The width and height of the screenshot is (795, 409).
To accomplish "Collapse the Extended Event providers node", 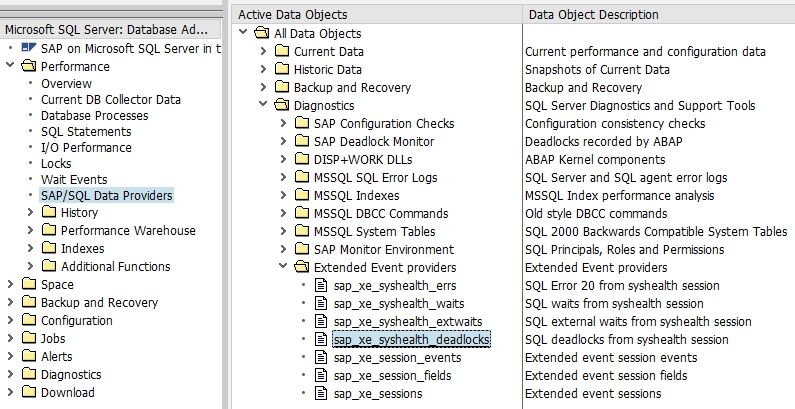I will pos(284,268).
